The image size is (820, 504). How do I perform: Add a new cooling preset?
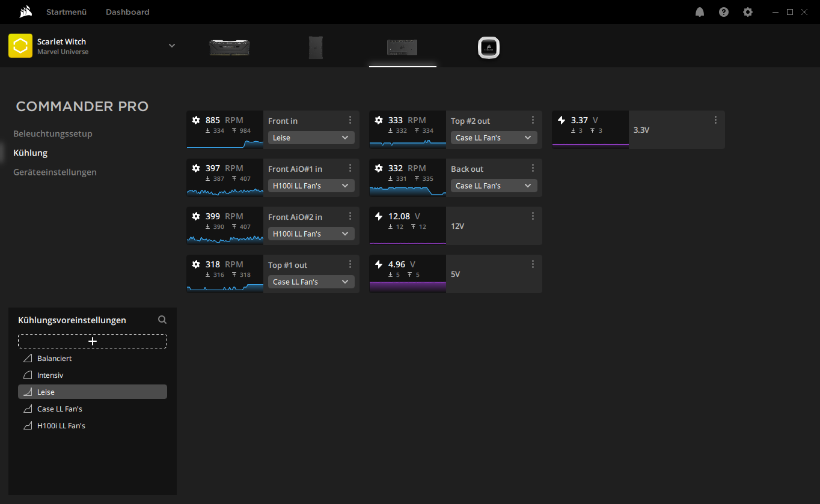[93, 341]
